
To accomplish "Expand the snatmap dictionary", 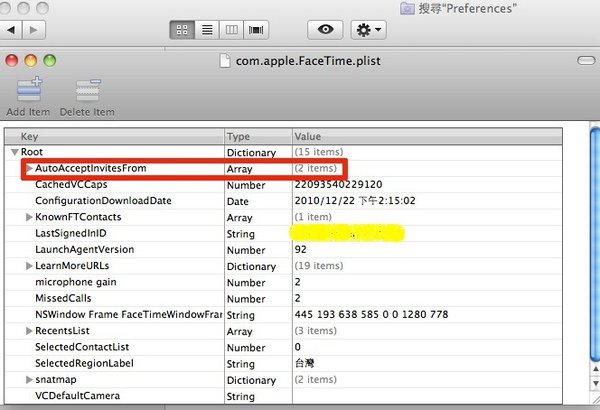I will point(29,380).
